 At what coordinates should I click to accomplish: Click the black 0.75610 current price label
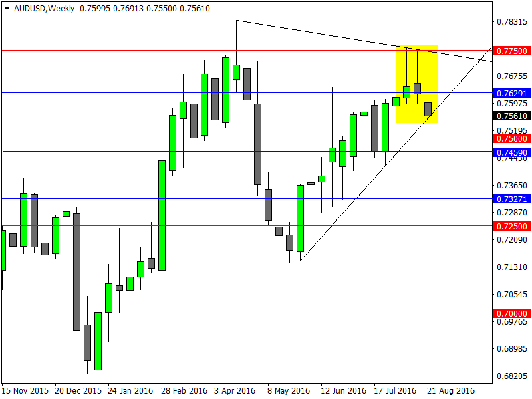[512, 116]
